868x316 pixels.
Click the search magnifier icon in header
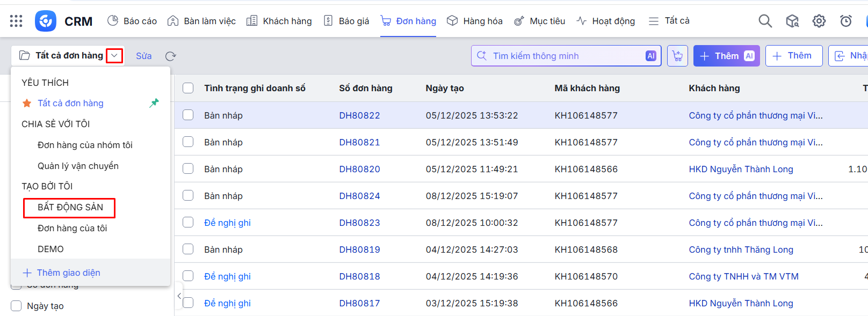765,21
